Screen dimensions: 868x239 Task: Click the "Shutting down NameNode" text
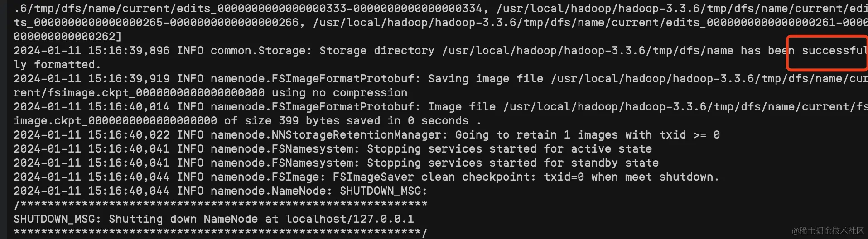(x=183, y=219)
